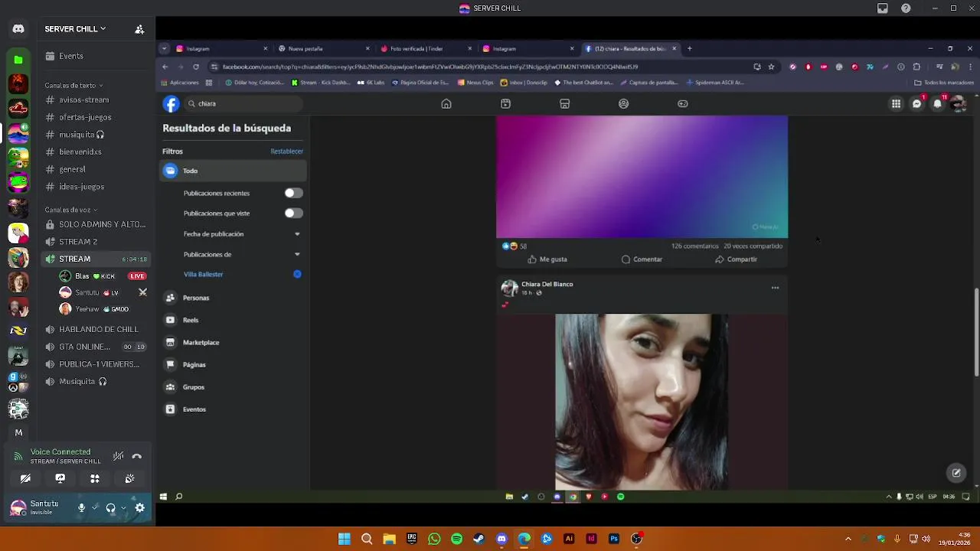Screen dimensions: 980x551
Task: Open a new browser tab
Action: click(689, 48)
